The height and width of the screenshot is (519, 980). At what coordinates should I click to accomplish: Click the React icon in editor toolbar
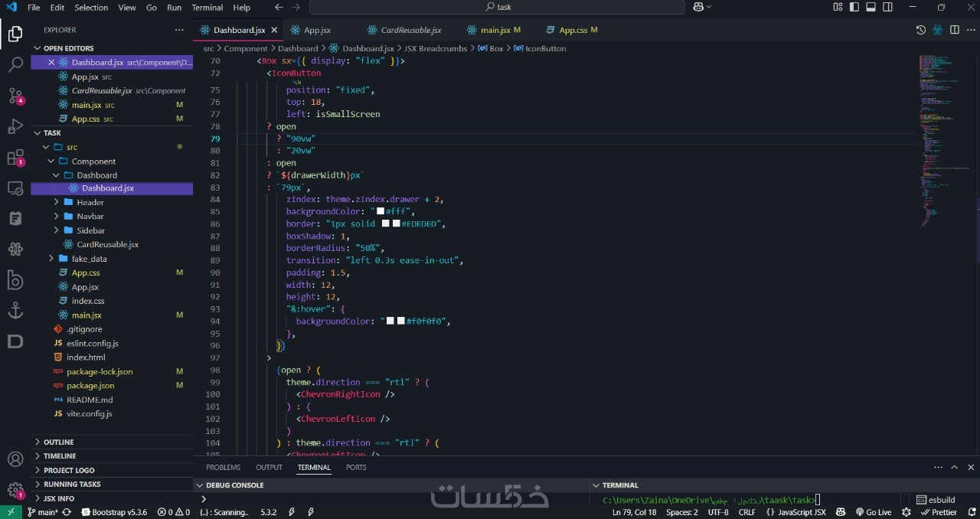(938, 30)
